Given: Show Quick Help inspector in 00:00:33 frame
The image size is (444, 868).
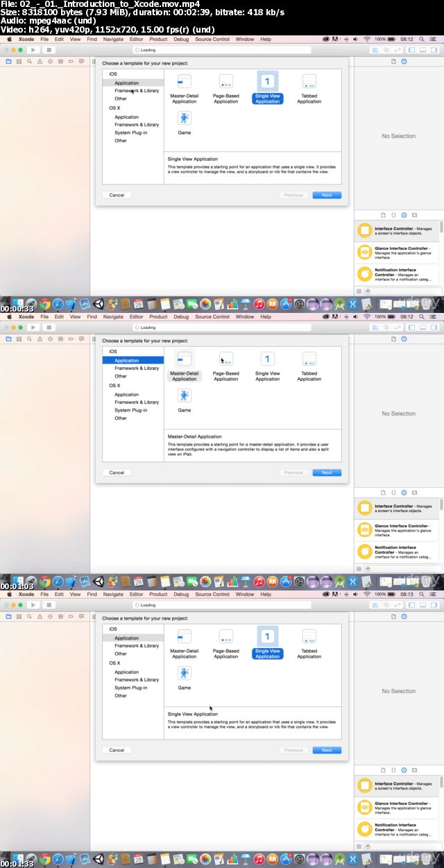Looking at the screenshot, I should (x=404, y=61).
